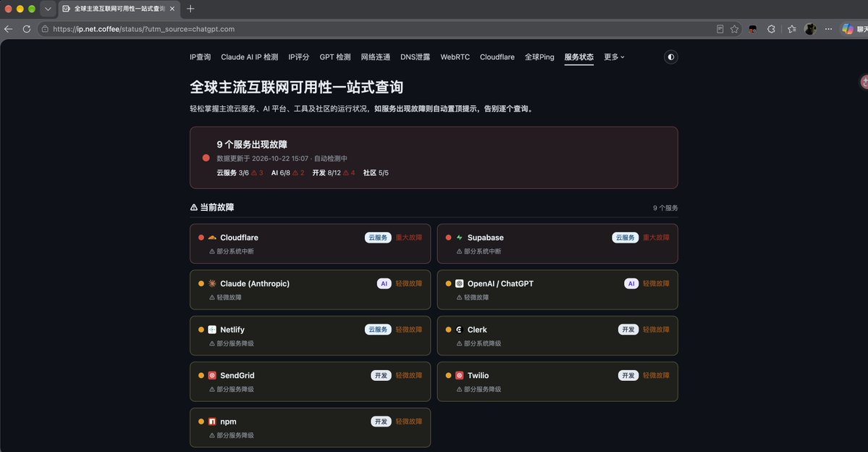This screenshot has height=452, width=868.
Task: Switch to the WebRTC tab
Action: [x=455, y=57]
